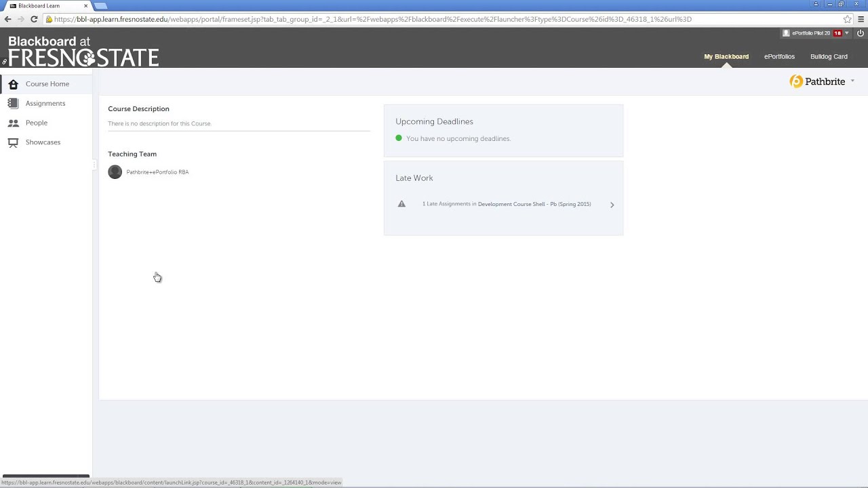Click the Pathbrite orange logo icon
This screenshot has height=488, width=868.
pyautogui.click(x=796, y=81)
